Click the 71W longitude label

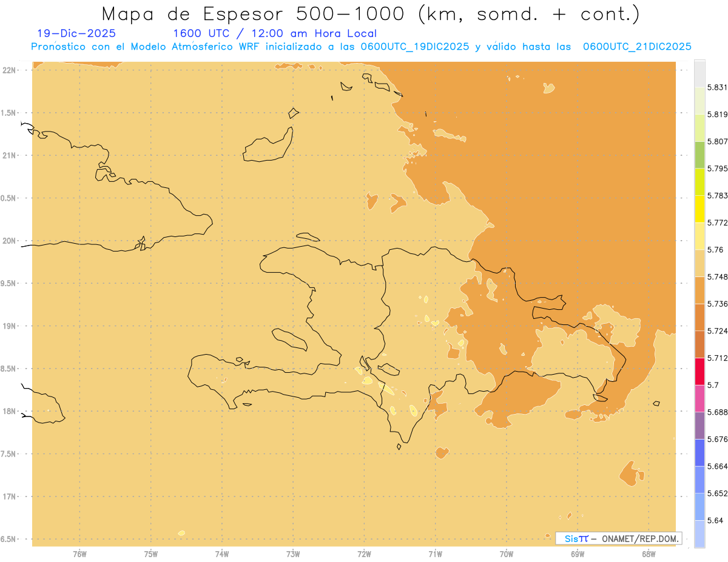click(435, 554)
